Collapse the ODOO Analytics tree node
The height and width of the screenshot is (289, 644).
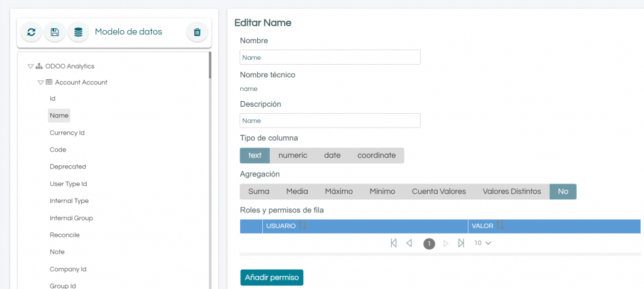tap(30, 66)
